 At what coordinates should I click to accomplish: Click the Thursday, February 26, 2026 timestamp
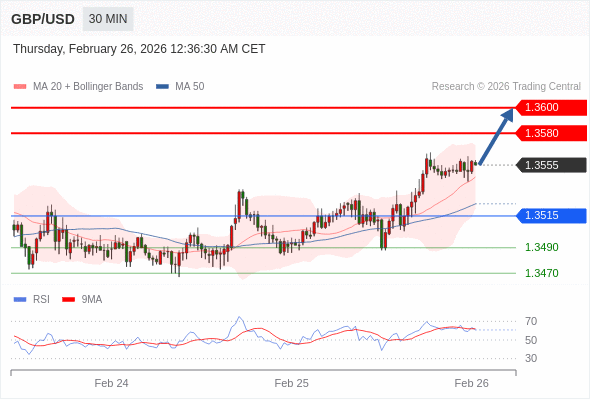pos(139,49)
